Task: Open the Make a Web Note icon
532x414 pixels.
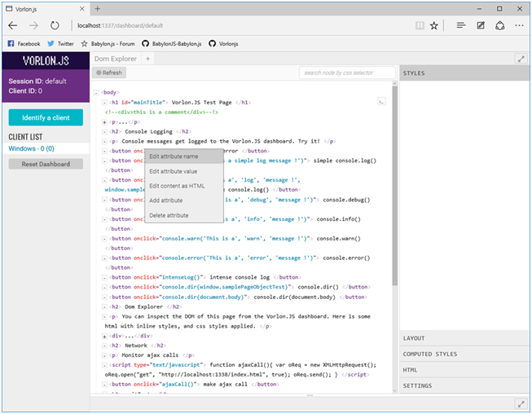Action: 481,25
